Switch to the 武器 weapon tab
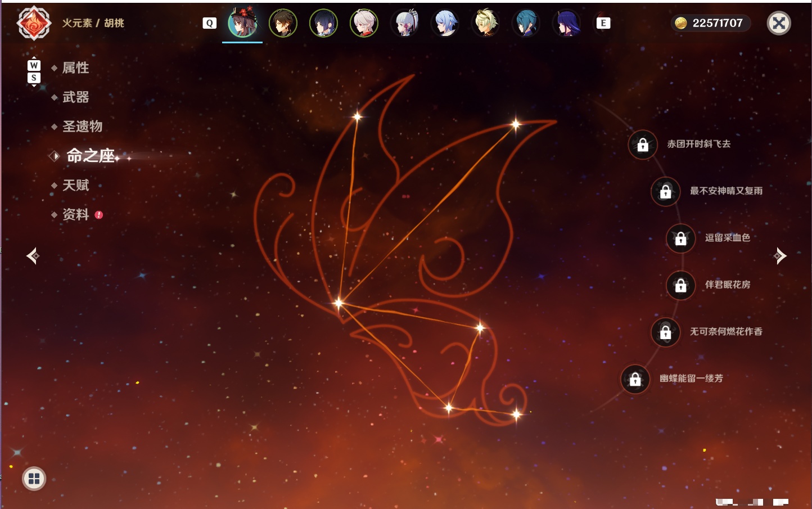The height and width of the screenshot is (509, 812). 75,97
